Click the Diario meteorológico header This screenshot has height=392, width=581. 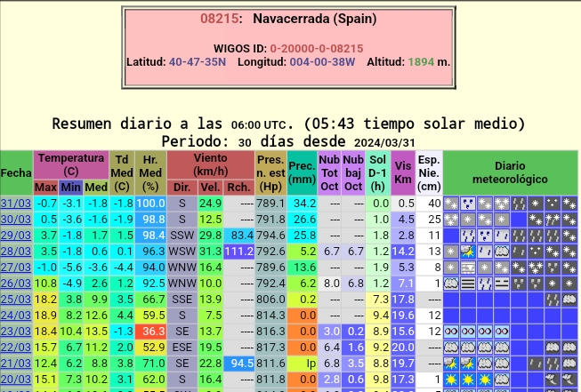510,172
